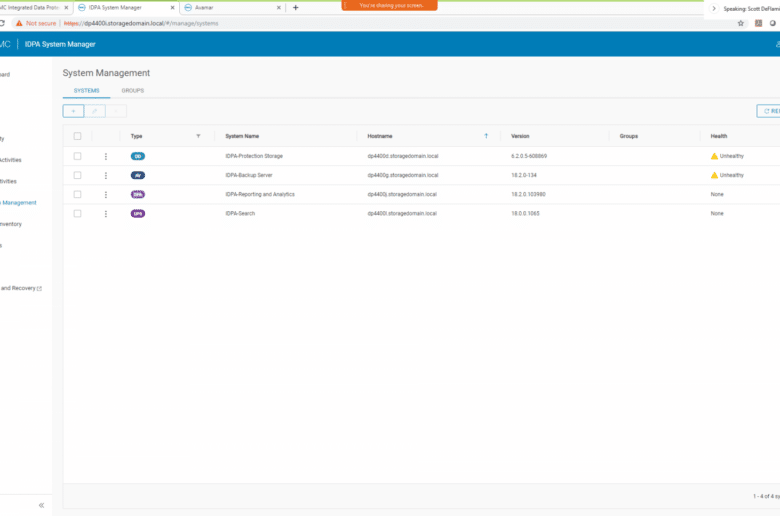Open the and Recovery external link in the sidebar
Viewport: 780px width, 516px height.
[21, 288]
